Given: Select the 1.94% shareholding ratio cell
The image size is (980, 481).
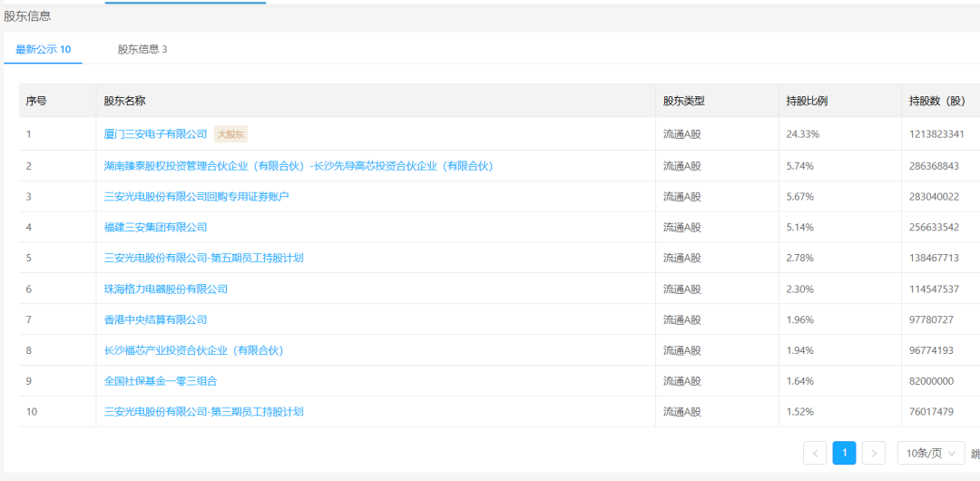Looking at the screenshot, I should click(800, 350).
